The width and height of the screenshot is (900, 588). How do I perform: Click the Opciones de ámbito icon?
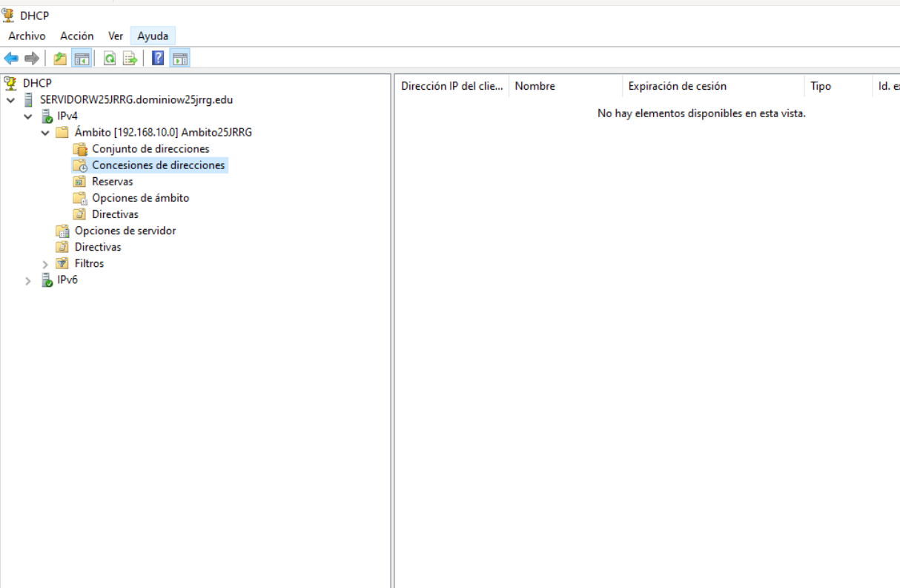click(x=80, y=198)
